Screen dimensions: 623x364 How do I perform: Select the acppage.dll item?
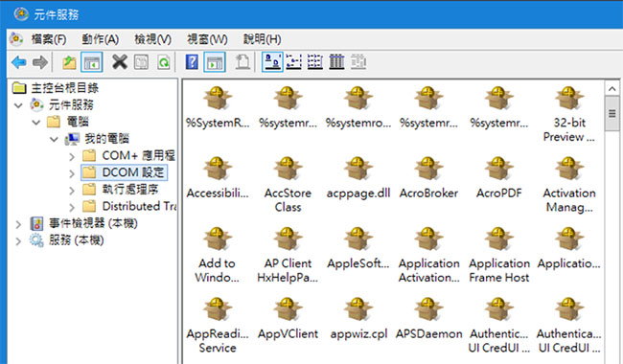coord(358,178)
